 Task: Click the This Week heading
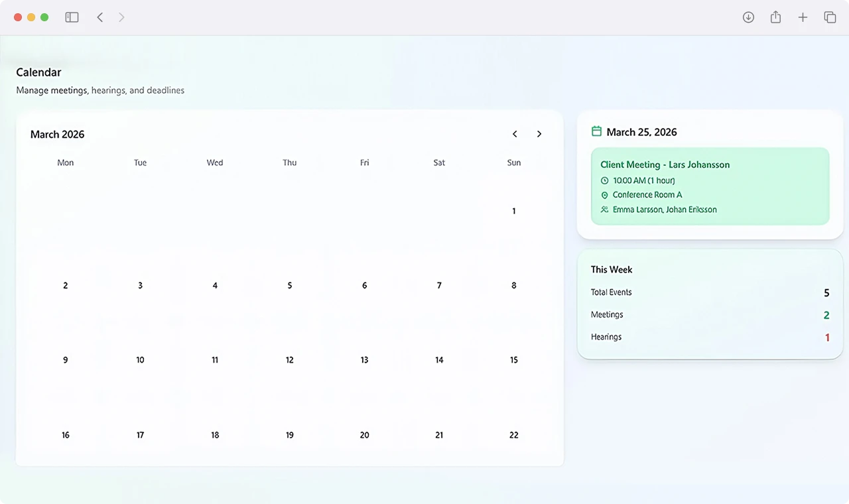pyautogui.click(x=612, y=270)
